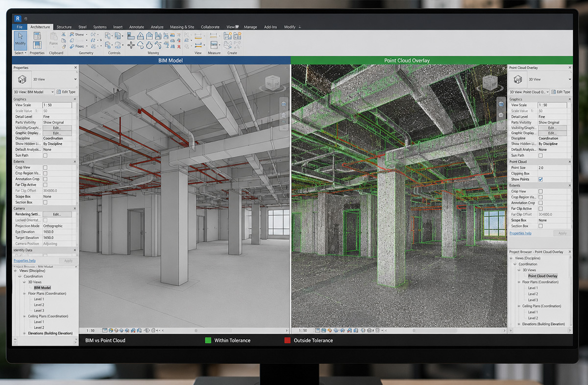Click the Wall tool icon in ribbon
Viewport: 588px width, 385px height.
click(x=131, y=36)
